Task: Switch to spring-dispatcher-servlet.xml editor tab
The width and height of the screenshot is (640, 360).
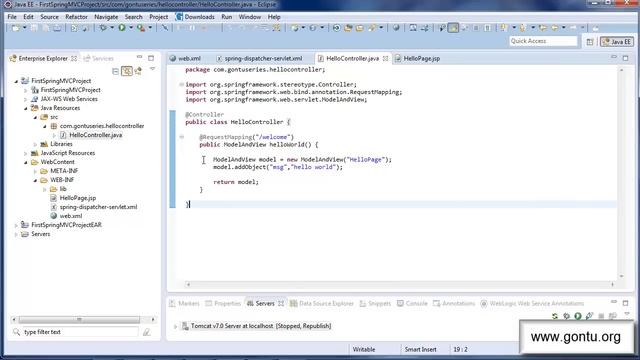Action: (x=260, y=58)
